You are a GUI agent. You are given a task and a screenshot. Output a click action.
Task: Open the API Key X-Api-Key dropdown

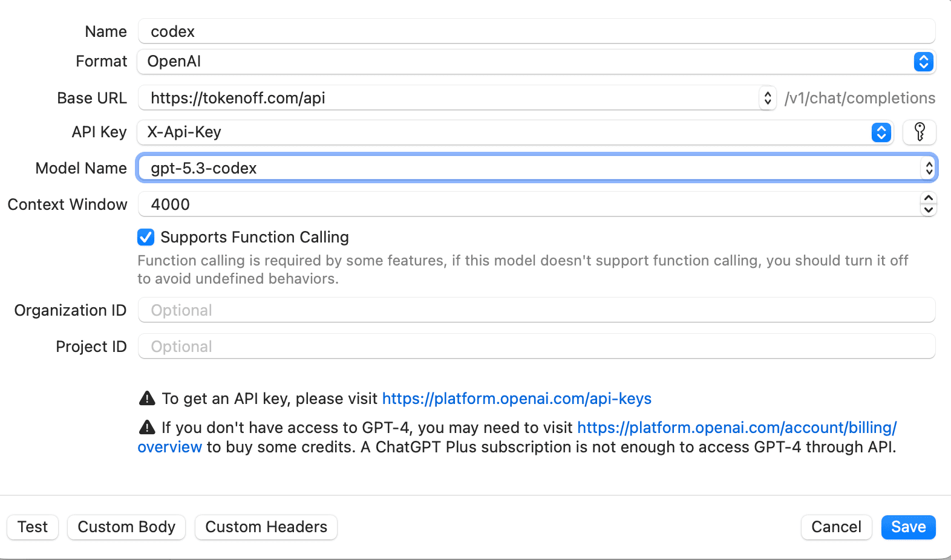881,132
